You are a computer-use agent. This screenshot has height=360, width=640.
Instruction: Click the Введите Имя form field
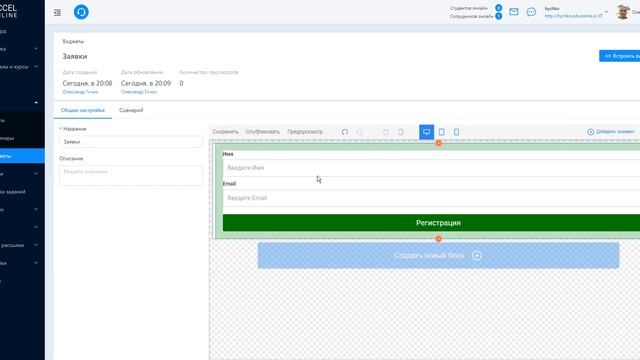point(431,168)
